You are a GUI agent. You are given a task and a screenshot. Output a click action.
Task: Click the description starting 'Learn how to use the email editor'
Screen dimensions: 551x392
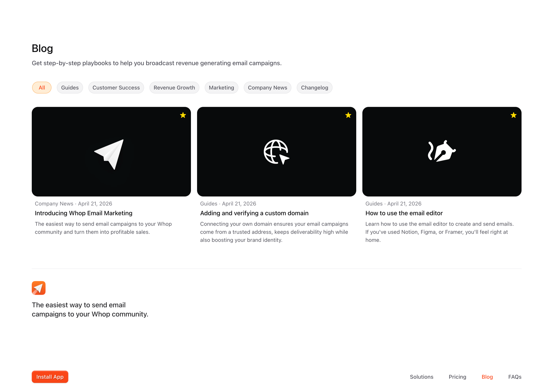point(439,232)
